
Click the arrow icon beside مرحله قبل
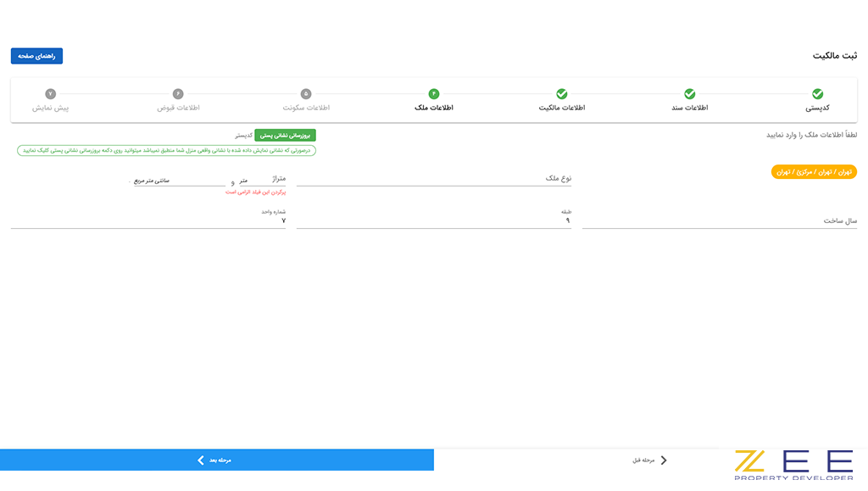point(664,460)
